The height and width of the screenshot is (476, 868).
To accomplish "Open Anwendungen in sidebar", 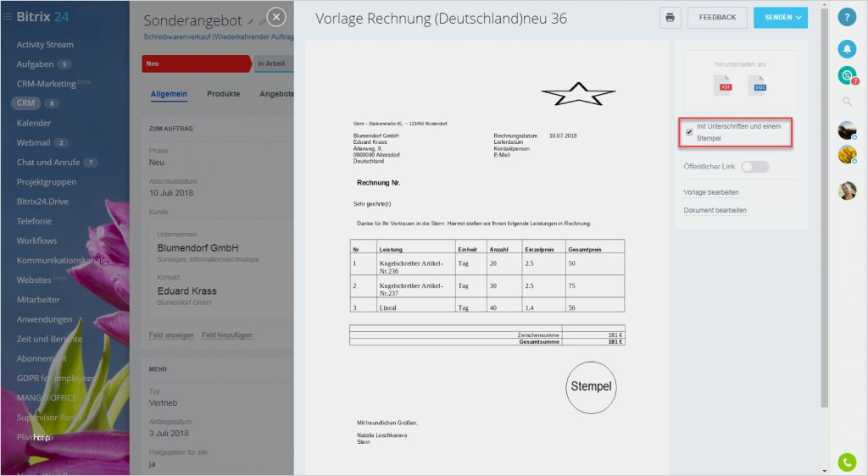I will point(44,319).
